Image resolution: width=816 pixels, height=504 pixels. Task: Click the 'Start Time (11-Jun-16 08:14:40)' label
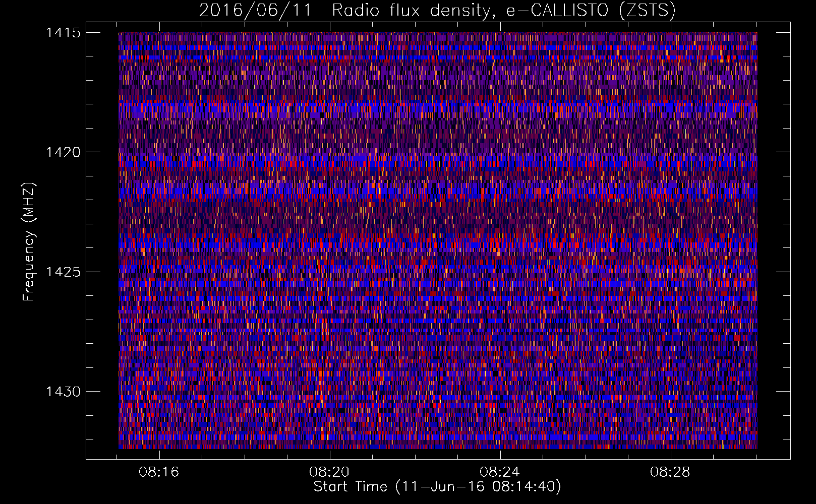[437, 487]
